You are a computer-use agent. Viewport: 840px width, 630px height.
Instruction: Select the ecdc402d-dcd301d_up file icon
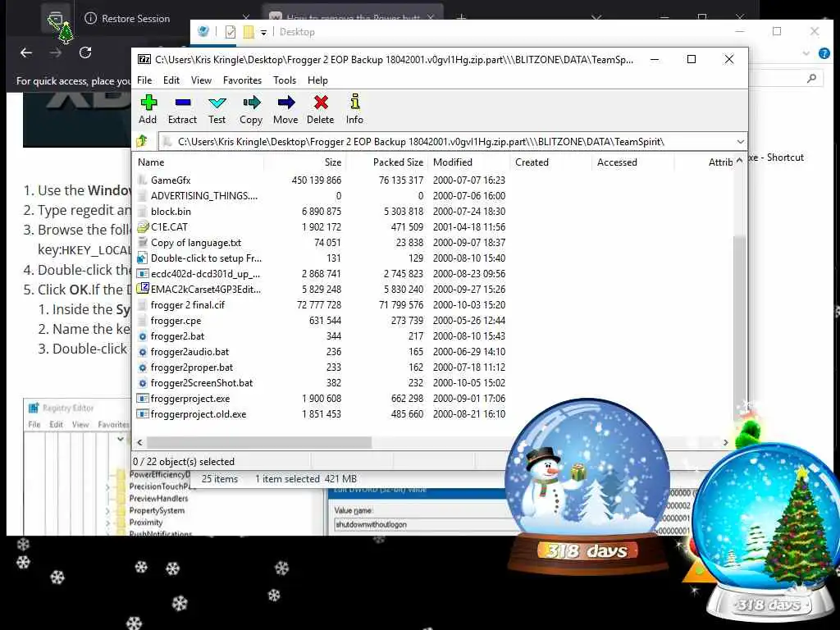(x=143, y=274)
